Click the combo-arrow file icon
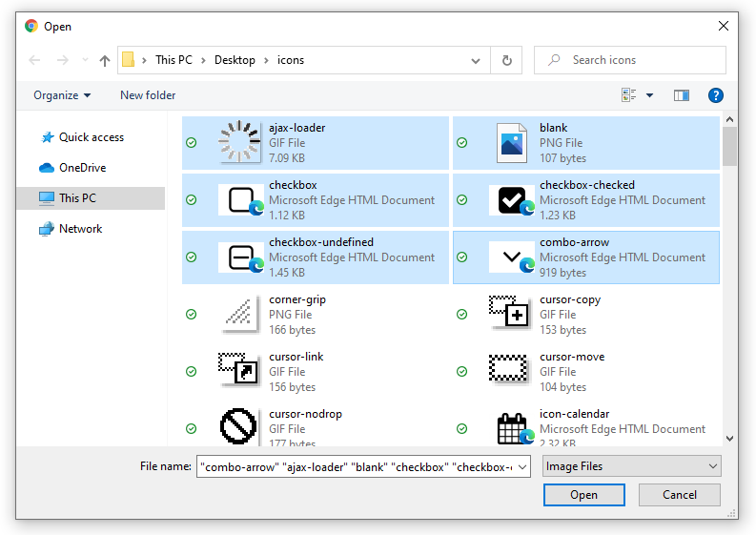The width and height of the screenshot is (756, 535). click(x=512, y=257)
